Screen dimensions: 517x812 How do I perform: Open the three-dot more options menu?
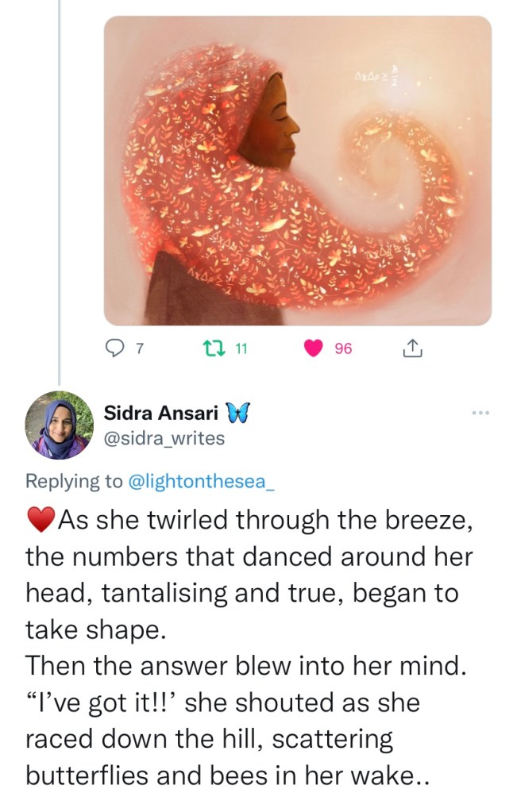pyautogui.click(x=481, y=414)
